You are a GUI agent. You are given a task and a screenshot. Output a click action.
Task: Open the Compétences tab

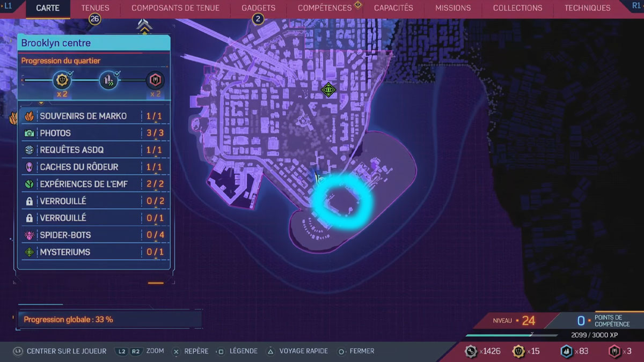point(325,8)
